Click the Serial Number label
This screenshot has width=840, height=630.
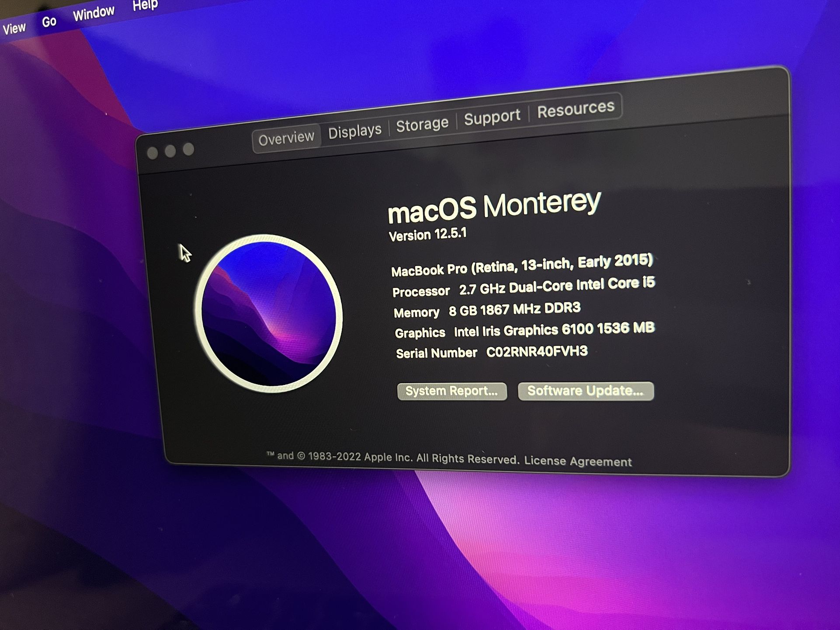point(436,353)
